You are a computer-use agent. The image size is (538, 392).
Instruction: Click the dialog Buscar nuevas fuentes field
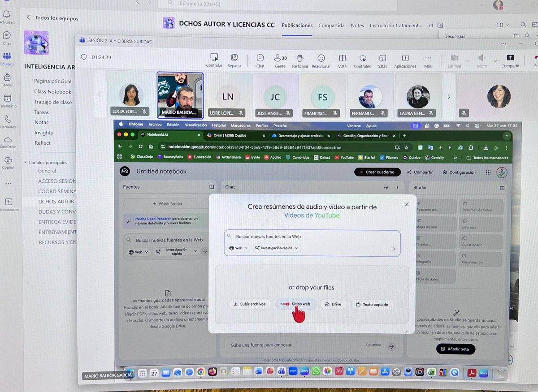312,236
